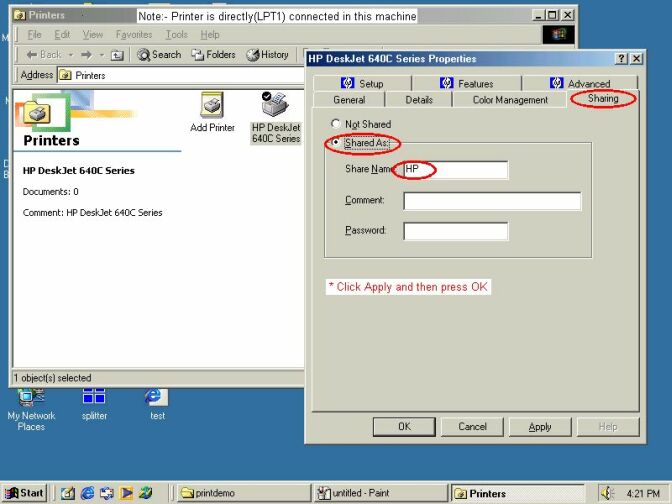Open the Favorites menu
This screenshot has height=504, width=672.
click(x=131, y=35)
